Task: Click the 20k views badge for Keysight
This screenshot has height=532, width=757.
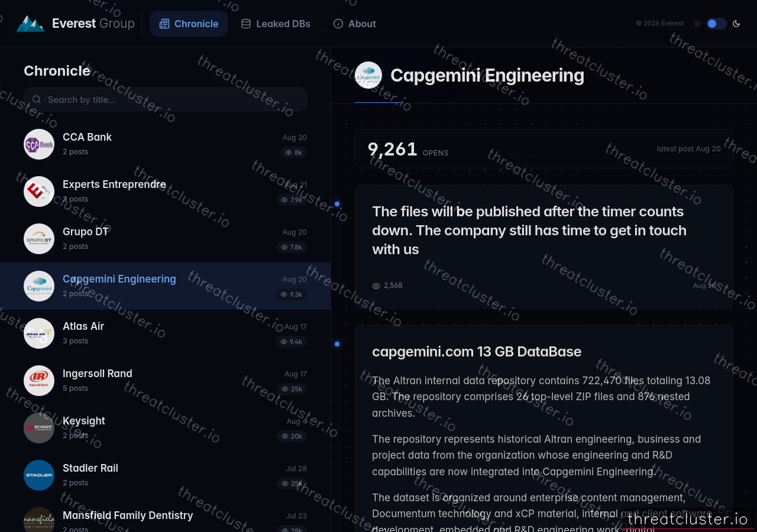Action: coord(292,436)
